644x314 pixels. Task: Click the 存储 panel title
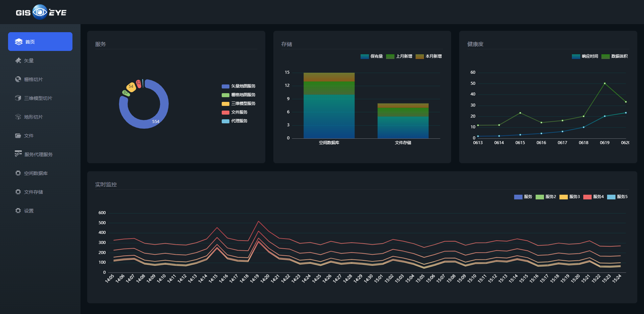pyautogui.click(x=287, y=44)
